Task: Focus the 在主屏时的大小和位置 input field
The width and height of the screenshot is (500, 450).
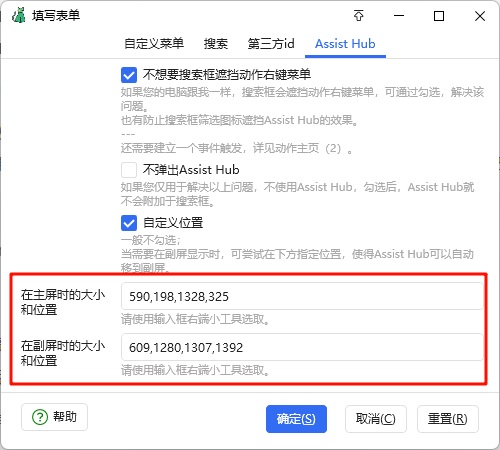Action: [302, 296]
